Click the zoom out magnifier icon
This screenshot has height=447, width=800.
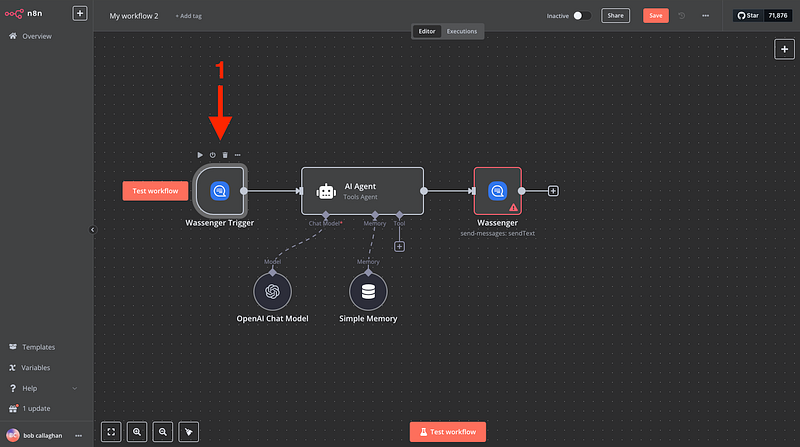pyautogui.click(x=162, y=432)
